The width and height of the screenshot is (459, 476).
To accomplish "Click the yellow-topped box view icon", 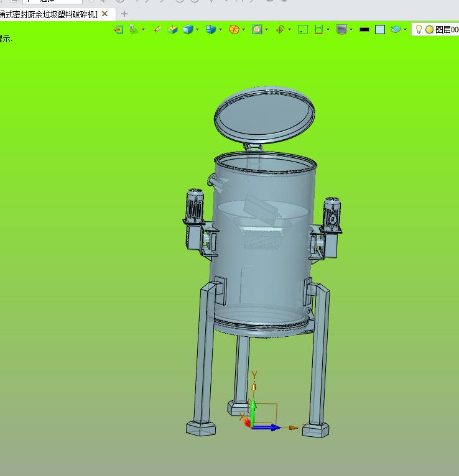I will point(173,29).
